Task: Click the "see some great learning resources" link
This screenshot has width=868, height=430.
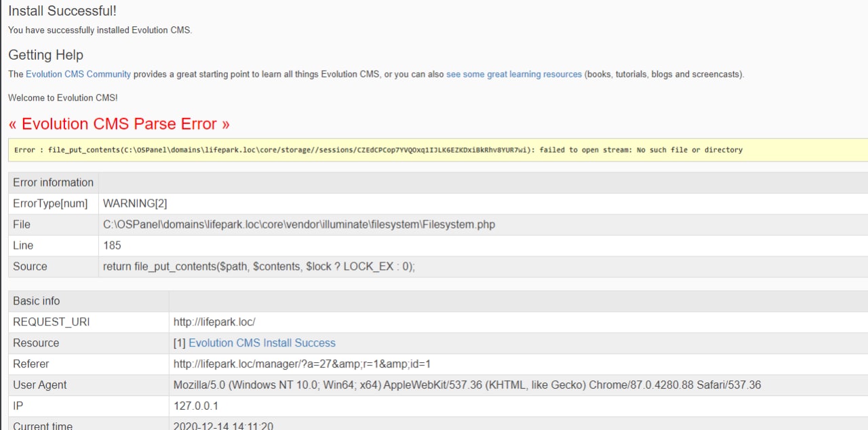Action: pos(514,74)
